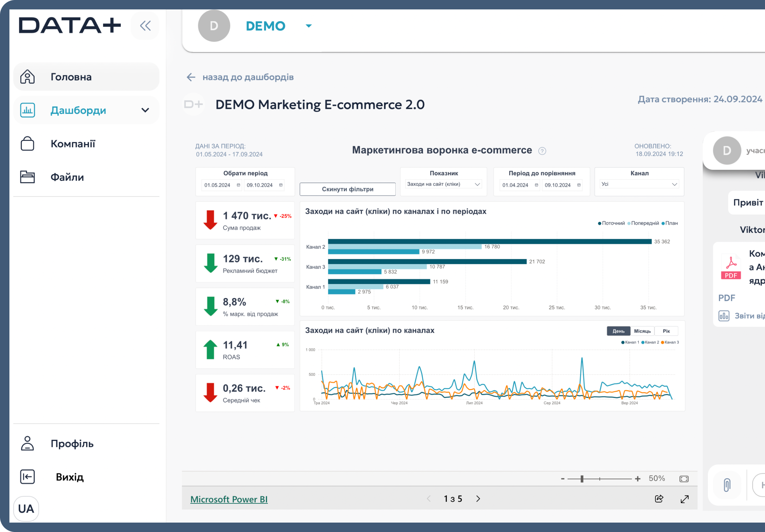Click start date field 01.05.2024
Image resolution: width=765 pixels, height=532 pixels.
pyautogui.click(x=218, y=185)
